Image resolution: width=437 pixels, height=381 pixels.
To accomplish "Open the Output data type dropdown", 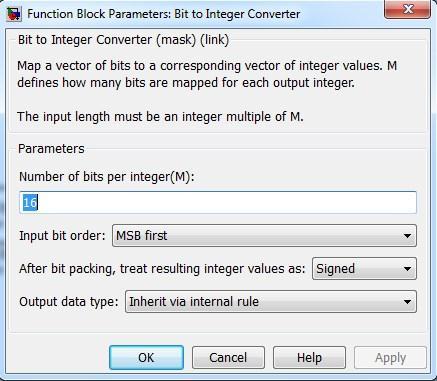I will coord(271,302).
